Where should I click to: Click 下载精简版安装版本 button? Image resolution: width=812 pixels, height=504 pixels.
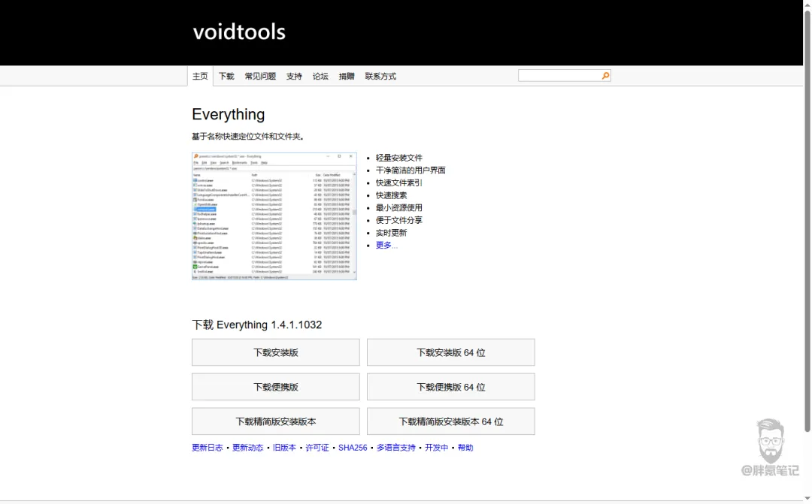275,421
